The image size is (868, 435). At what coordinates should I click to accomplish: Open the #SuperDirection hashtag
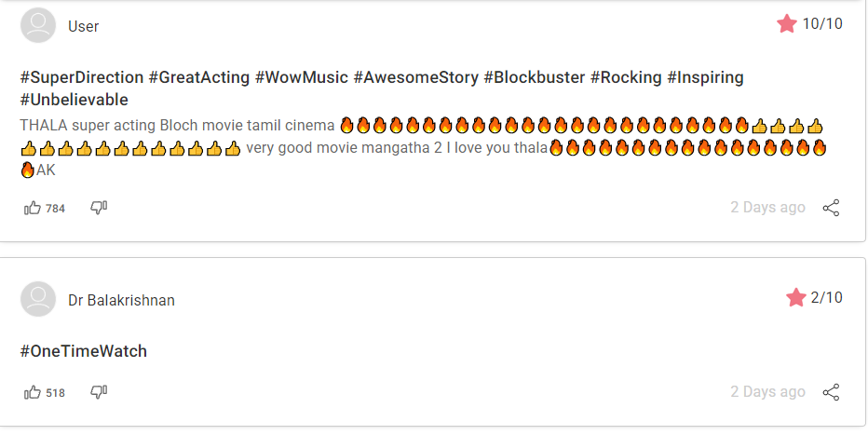point(82,77)
